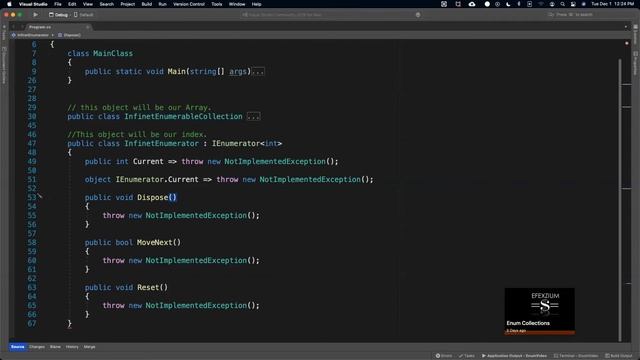This screenshot has width=640, height=360.
Task: Click the Run play button in toolbar
Action: click(x=36, y=15)
